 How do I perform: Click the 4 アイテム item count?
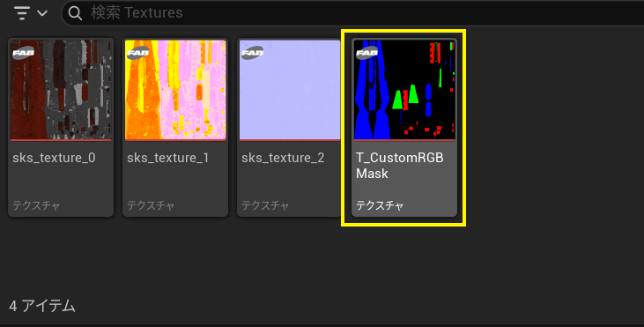click(42, 306)
